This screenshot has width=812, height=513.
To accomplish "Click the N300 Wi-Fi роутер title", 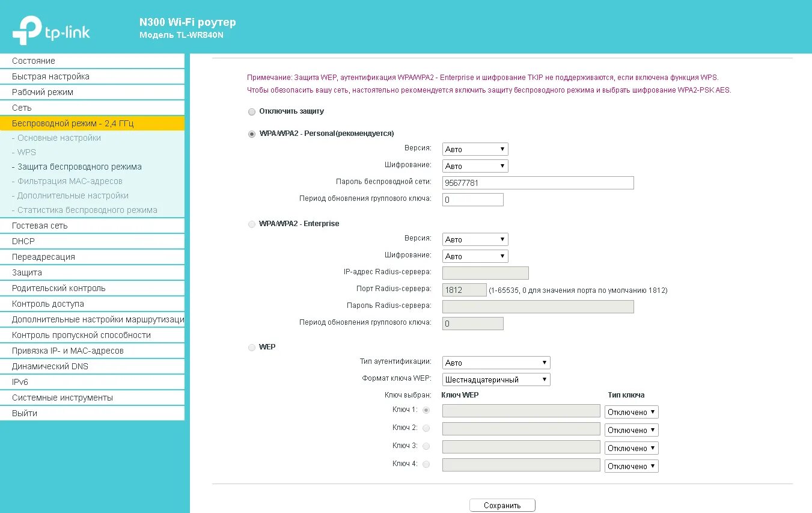I will 188,22.
